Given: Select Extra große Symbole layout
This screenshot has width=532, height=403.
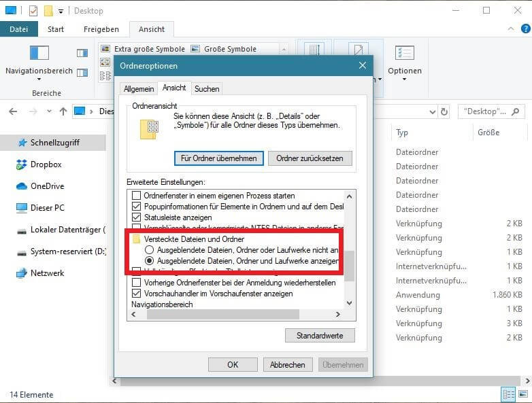Looking at the screenshot, I should [143, 49].
